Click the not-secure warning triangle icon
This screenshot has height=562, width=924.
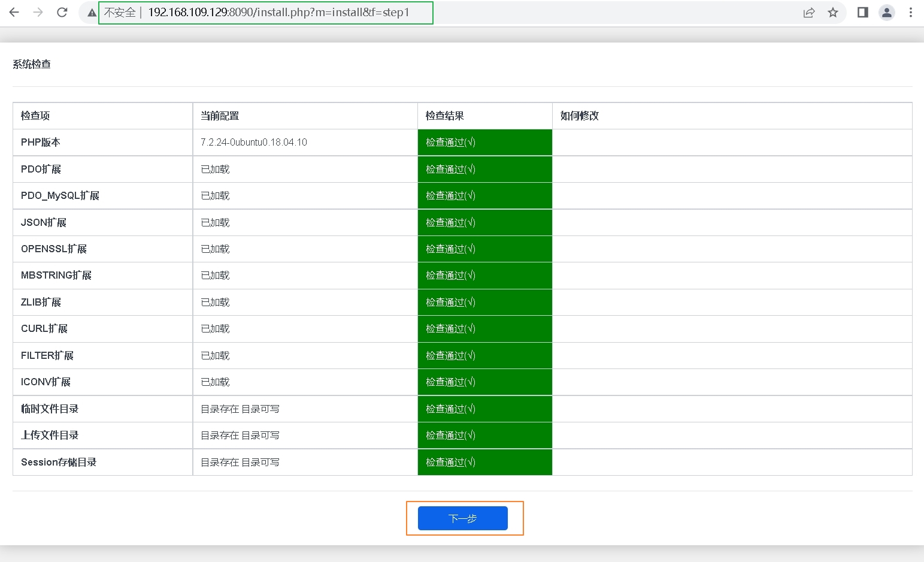[92, 13]
